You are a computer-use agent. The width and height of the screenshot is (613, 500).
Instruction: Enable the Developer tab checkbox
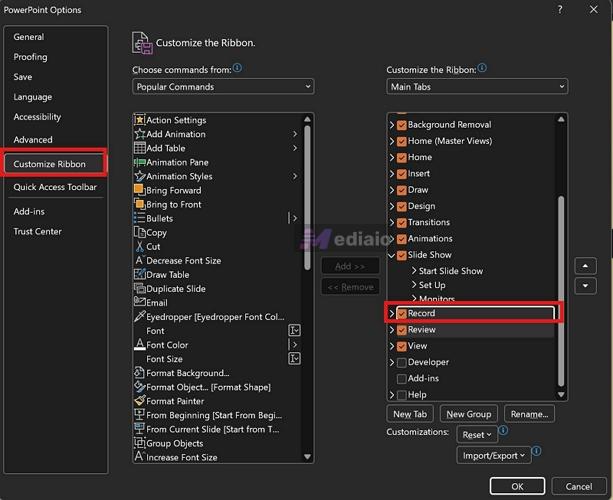(401, 362)
